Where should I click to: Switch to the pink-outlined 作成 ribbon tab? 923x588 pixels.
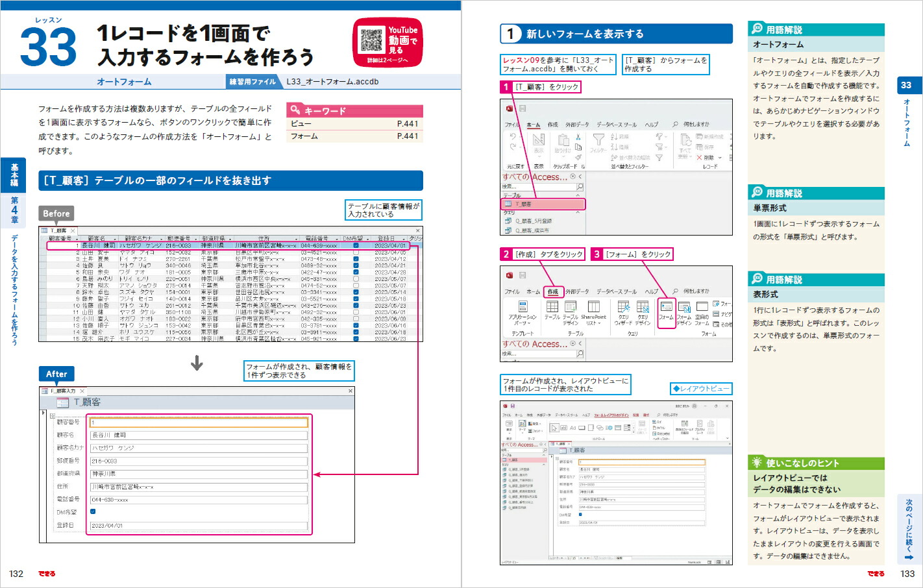(x=552, y=292)
